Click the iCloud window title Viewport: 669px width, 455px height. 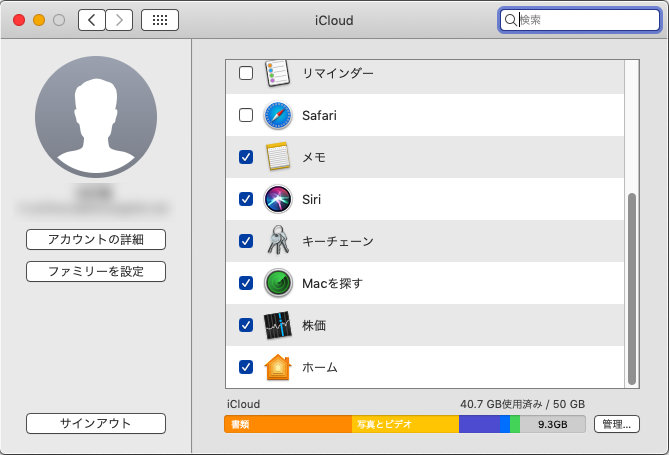334,20
